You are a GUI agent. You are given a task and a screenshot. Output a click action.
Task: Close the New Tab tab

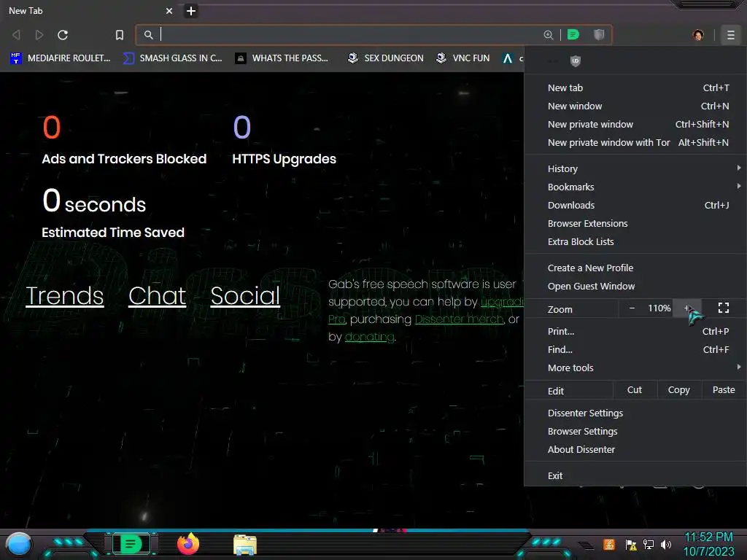(x=169, y=10)
